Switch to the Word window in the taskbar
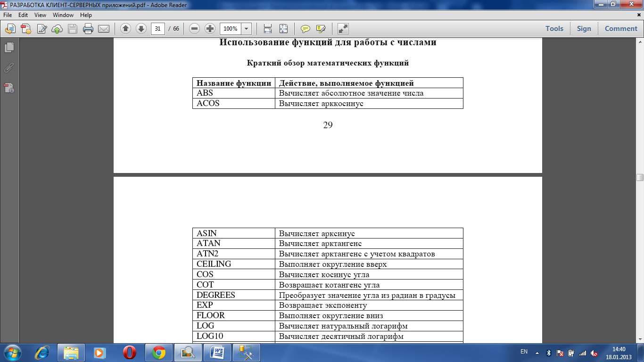The width and height of the screenshot is (644, 362). [217, 353]
